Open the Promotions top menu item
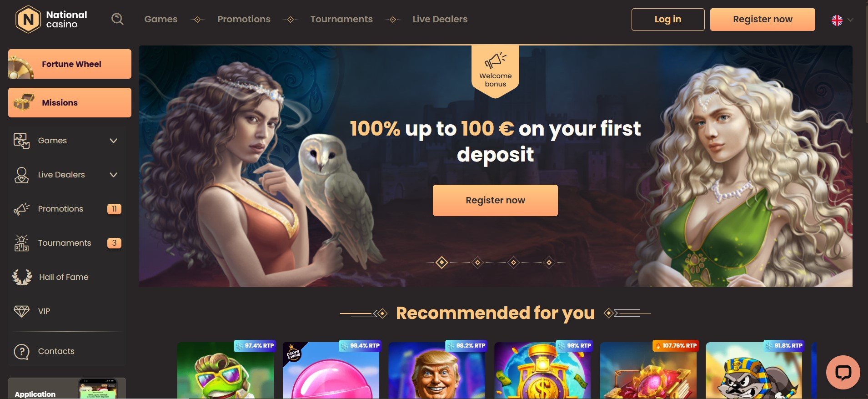 pos(244,19)
